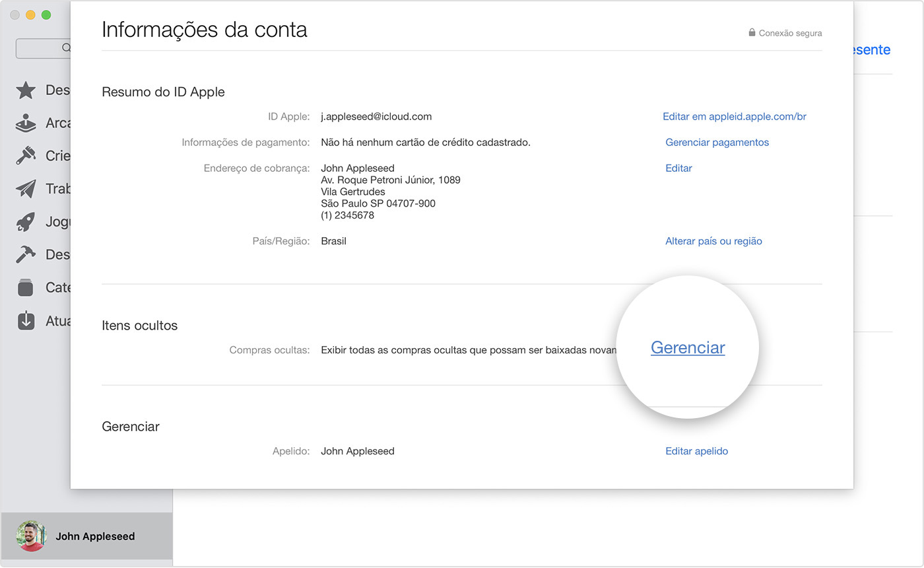The height and width of the screenshot is (568, 924).
Task: Select Alterar país ou região link
Action: point(713,241)
